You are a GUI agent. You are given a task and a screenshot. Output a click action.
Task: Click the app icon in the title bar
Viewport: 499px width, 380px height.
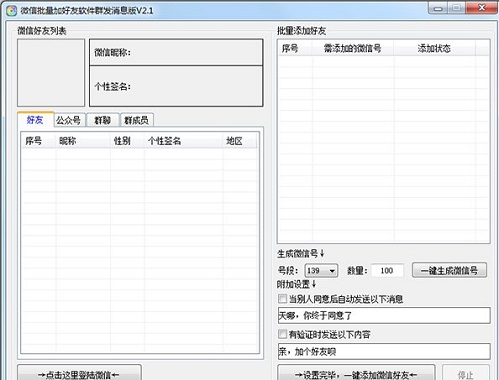coord(12,11)
